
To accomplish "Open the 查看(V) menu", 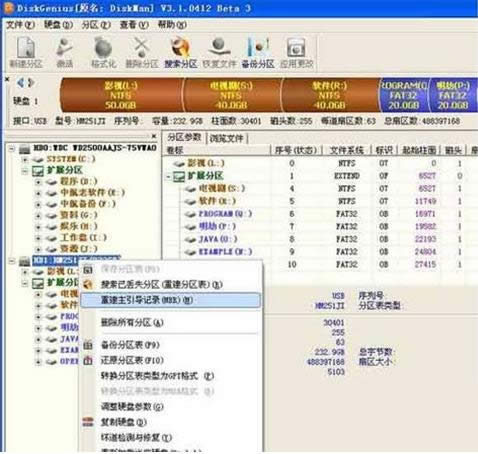I will 134,25.
